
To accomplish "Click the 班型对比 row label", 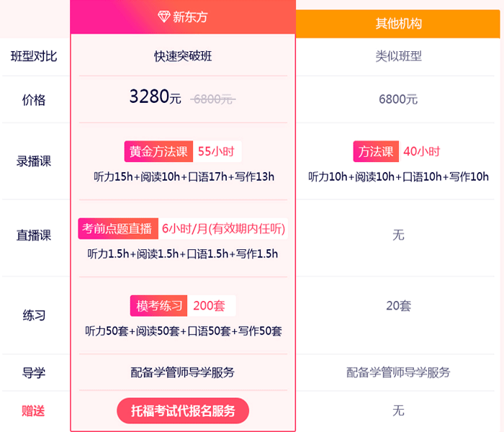I will pyautogui.click(x=34, y=56).
